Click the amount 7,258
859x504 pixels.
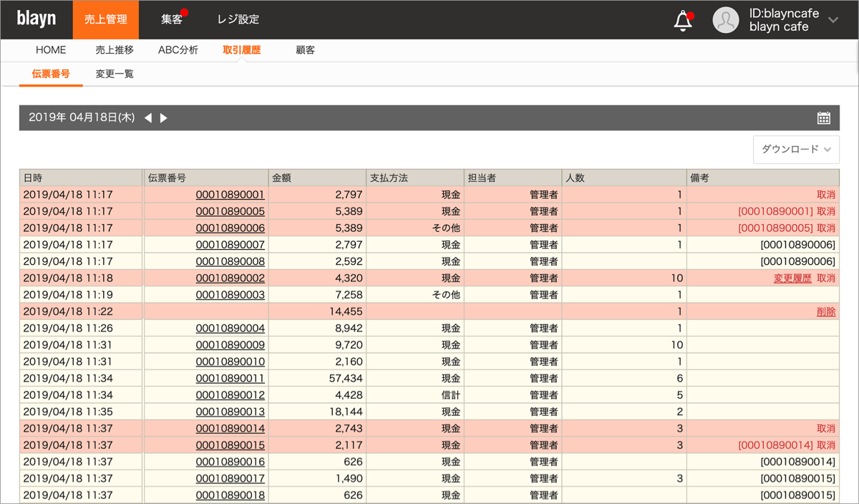[x=349, y=295]
